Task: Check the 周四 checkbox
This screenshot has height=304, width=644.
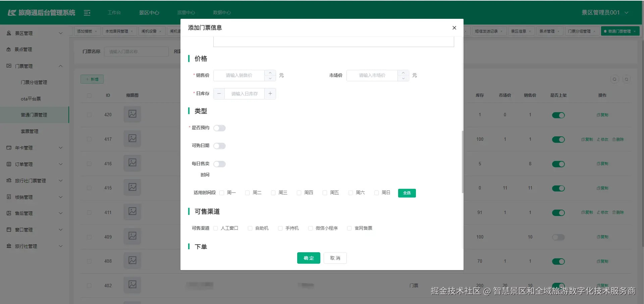Action: (x=299, y=193)
